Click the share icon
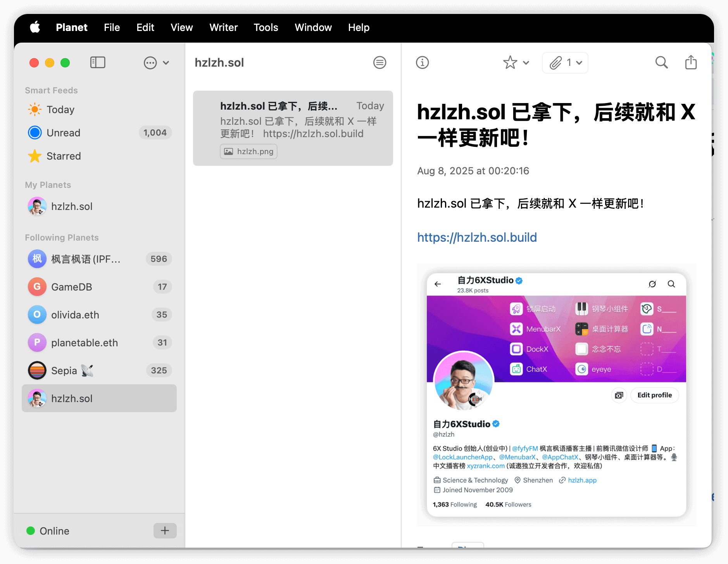Screen dimensions: 728x564 (691, 62)
